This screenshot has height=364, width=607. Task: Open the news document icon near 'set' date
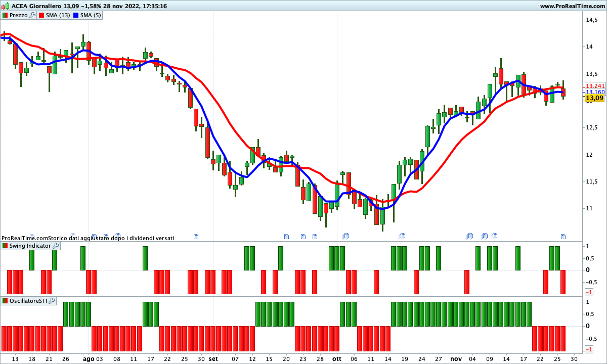pyautogui.click(x=196, y=236)
